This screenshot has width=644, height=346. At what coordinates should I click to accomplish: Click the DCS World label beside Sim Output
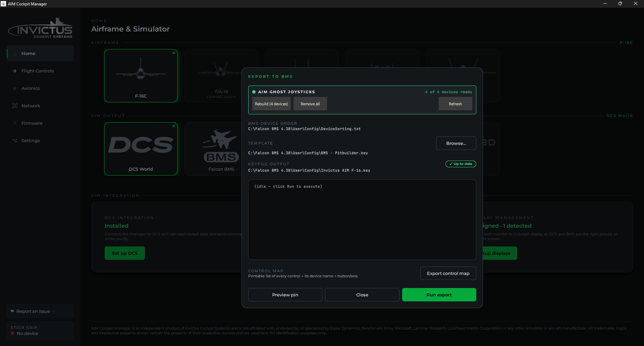click(620, 116)
